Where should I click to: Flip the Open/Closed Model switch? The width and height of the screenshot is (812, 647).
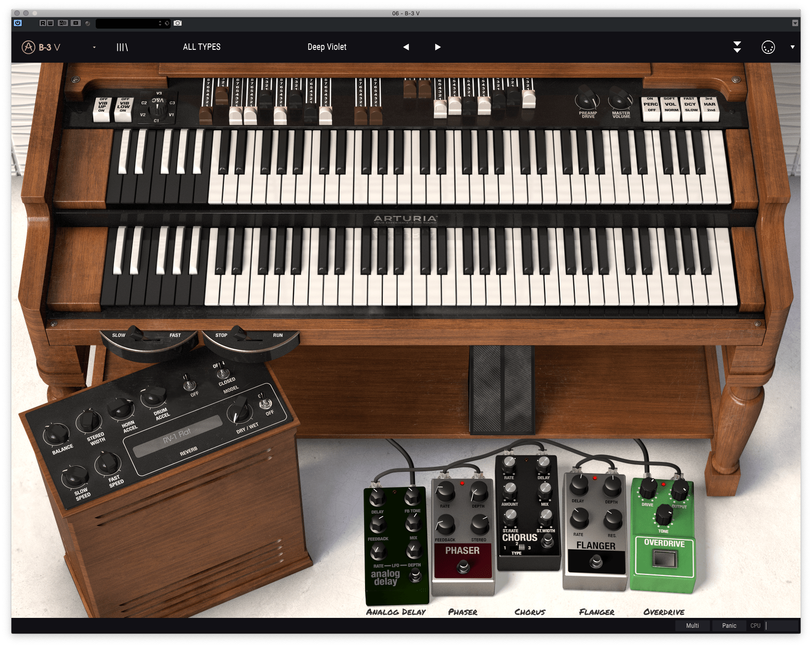coord(222,372)
